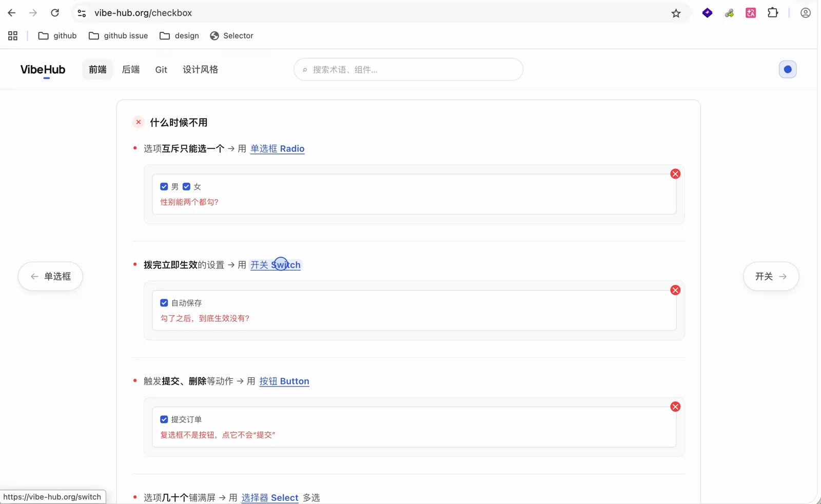Open the pink translate extension
Screen dimensions: 821x504
(751, 13)
